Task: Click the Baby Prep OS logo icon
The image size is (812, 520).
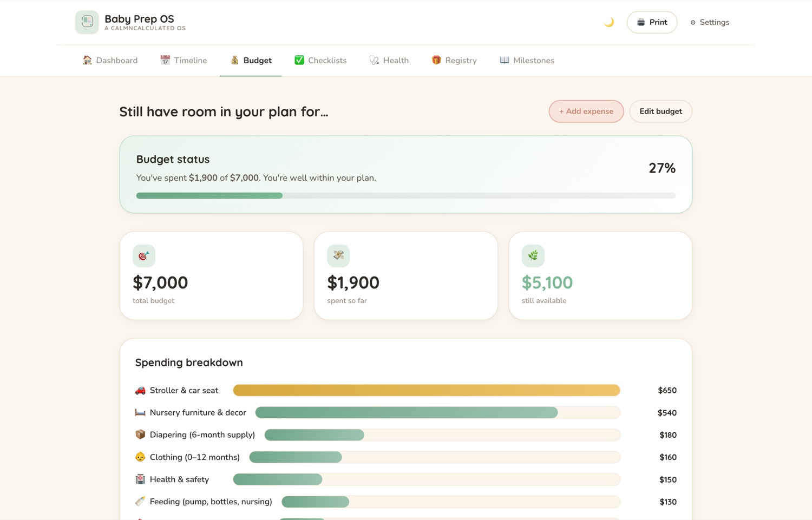Action: [x=87, y=22]
